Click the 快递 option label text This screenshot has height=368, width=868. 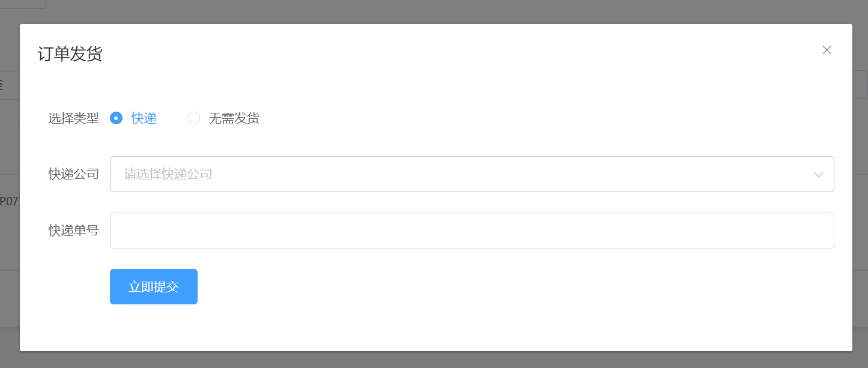pyautogui.click(x=144, y=118)
